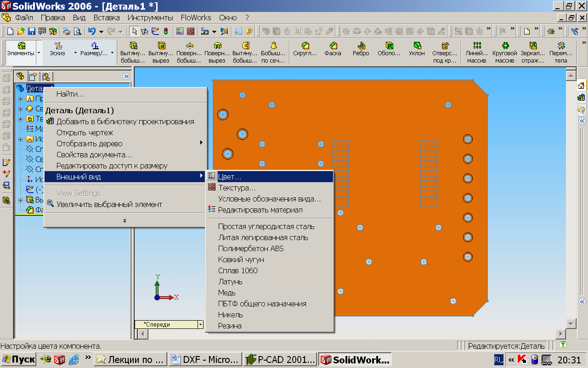Select Mirror (Зеркал... отраж...) tool

(533, 52)
